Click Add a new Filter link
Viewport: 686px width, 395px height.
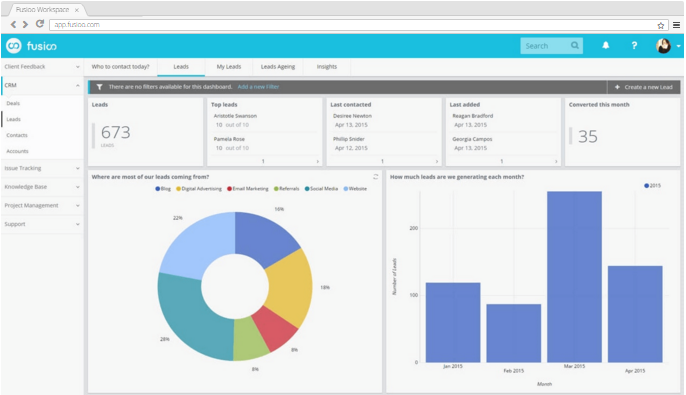click(x=258, y=87)
